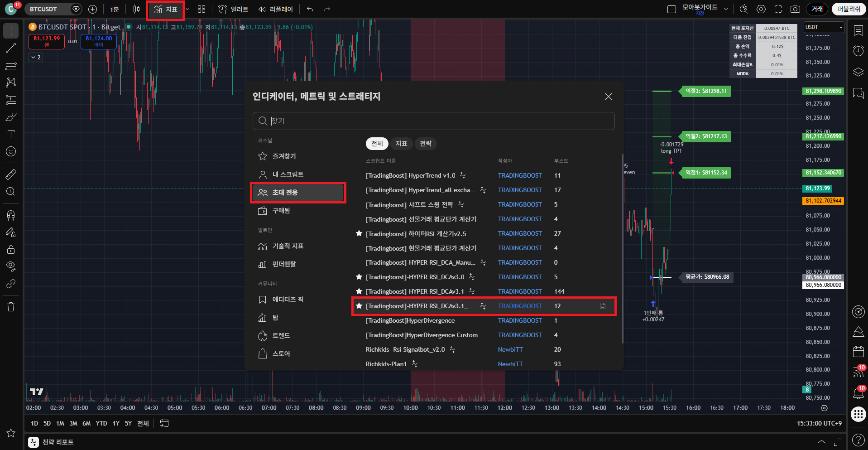This screenshot has width=868, height=450.
Task: Select 즐겨찾기 favorites category
Action: click(297, 156)
